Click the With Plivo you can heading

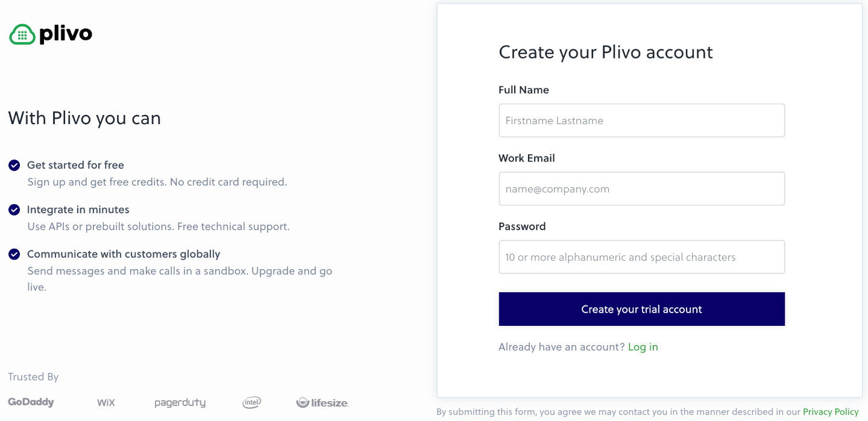84,118
